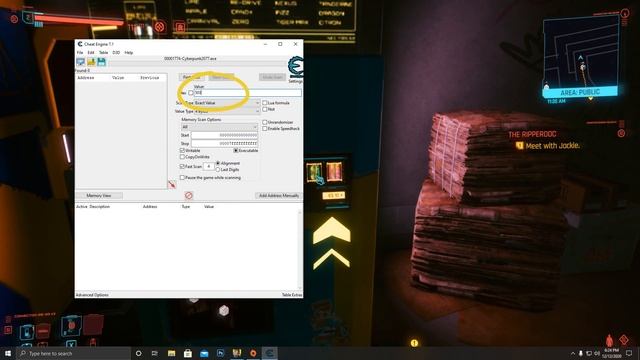Check Enable Speedhack
This screenshot has height=360, width=640.
(x=264, y=129)
